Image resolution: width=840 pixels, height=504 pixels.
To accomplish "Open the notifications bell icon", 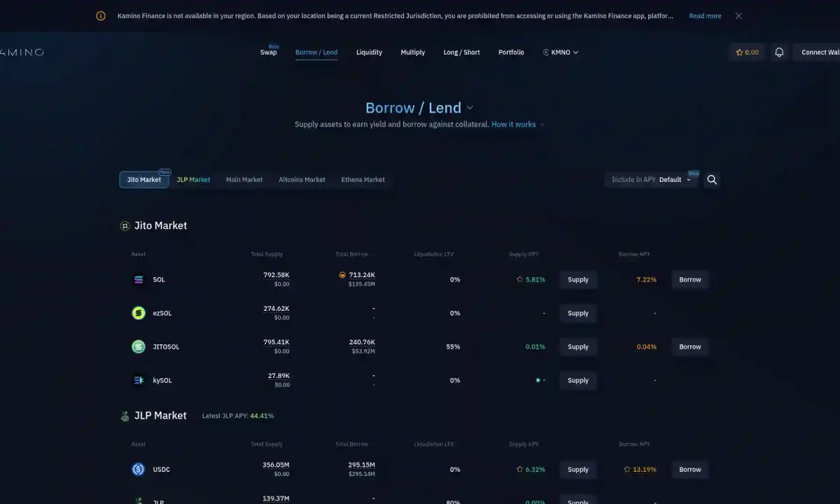I will pos(779,52).
